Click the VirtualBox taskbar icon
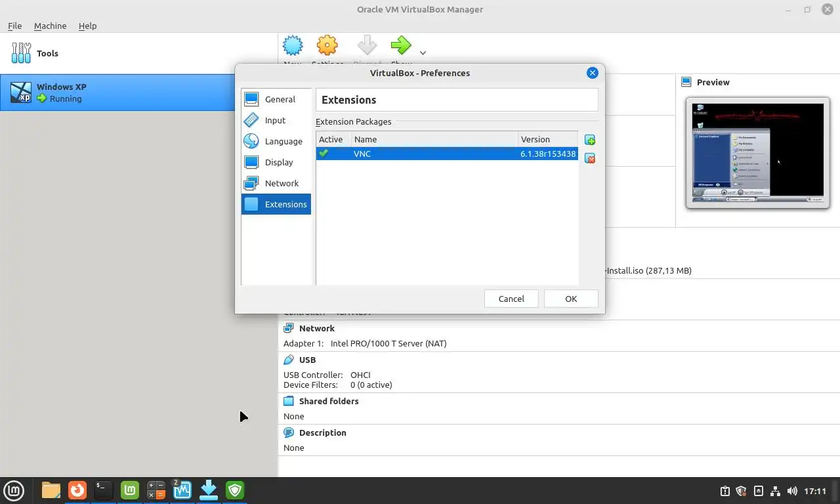840x504 pixels. [x=182, y=490]
